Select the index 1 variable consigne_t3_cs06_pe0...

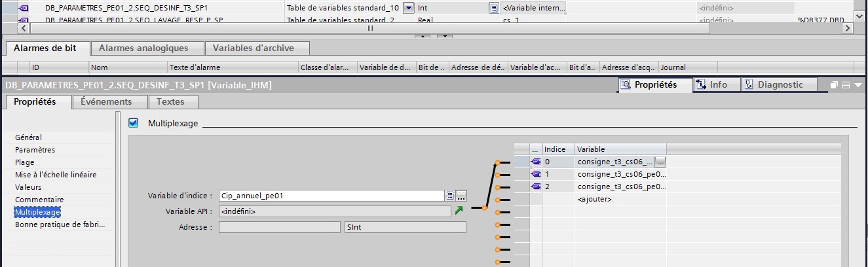(621, 174)
